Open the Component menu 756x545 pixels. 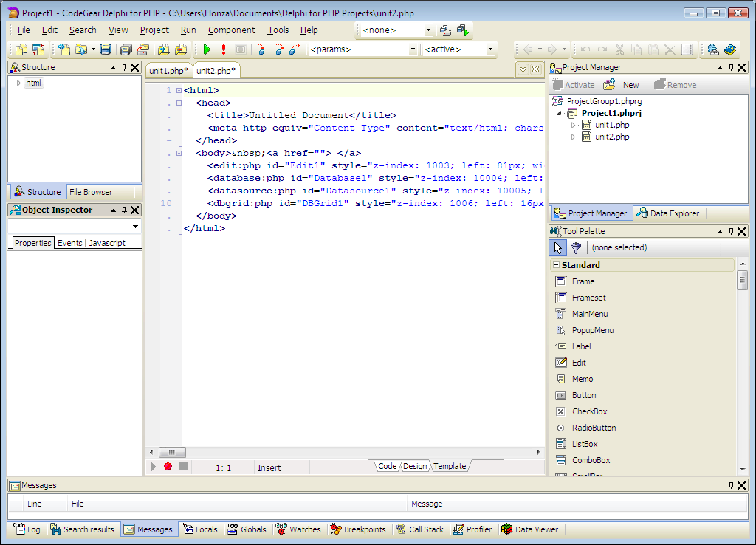[231, 30]
